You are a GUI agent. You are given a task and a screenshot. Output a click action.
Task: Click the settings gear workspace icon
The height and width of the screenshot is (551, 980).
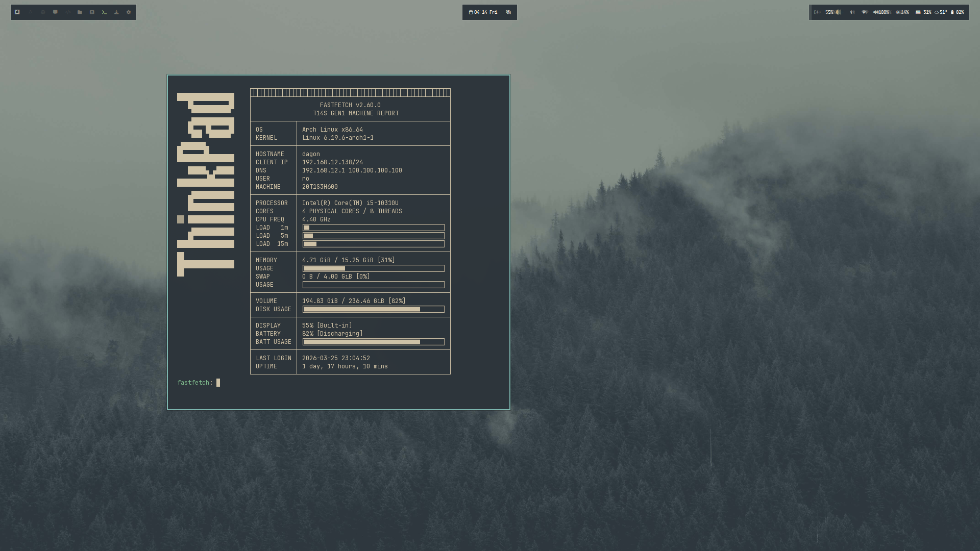[x=129, y=12]
